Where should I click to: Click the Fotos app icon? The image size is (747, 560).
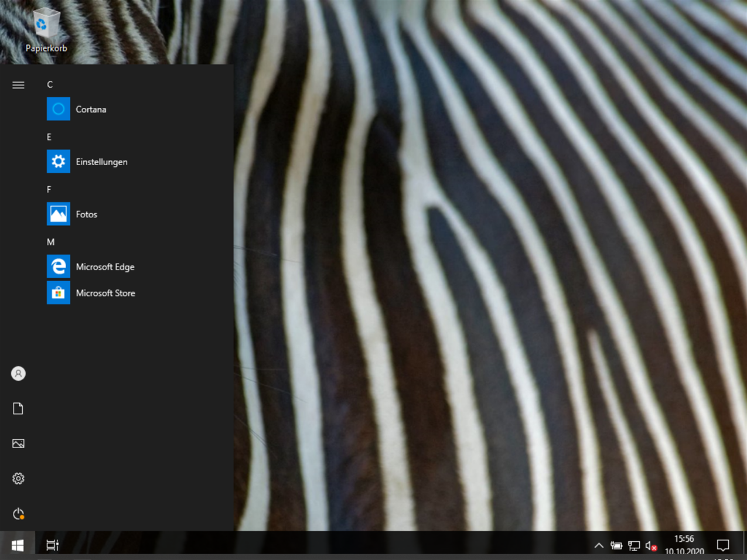[x=58, y=214]
